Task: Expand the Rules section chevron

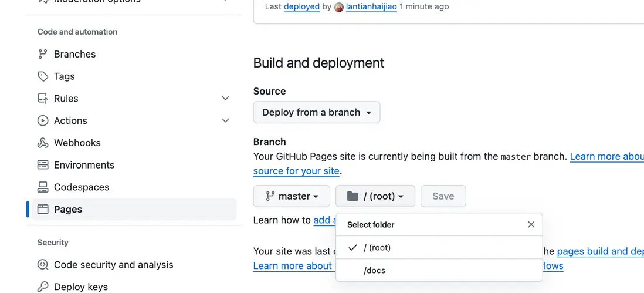Action: point(225,99)
